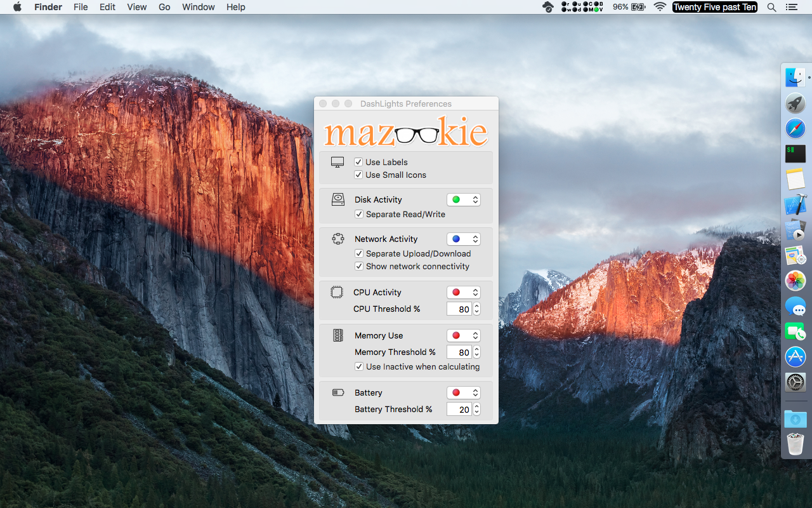Viewport: 812px width, 508px height.
Task: Open the Edit menu
Action: click(x=107, y=7)
